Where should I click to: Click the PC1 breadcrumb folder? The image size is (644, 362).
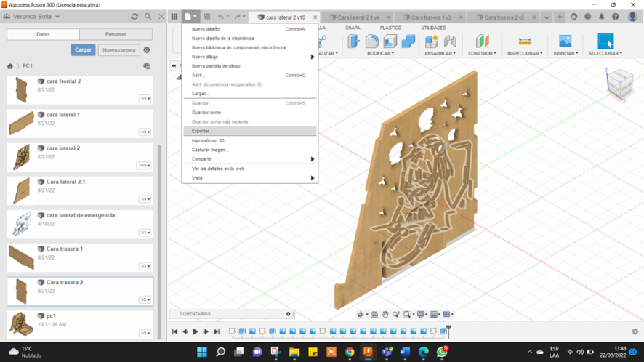pyautogui.click(x=28, y=65)
